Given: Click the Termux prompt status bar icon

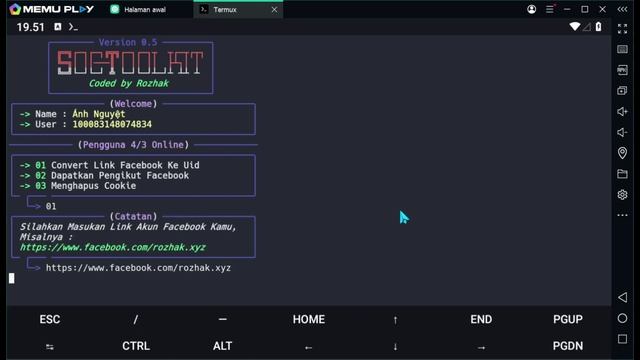Looking at the screenshot, I should coord(73,27).
